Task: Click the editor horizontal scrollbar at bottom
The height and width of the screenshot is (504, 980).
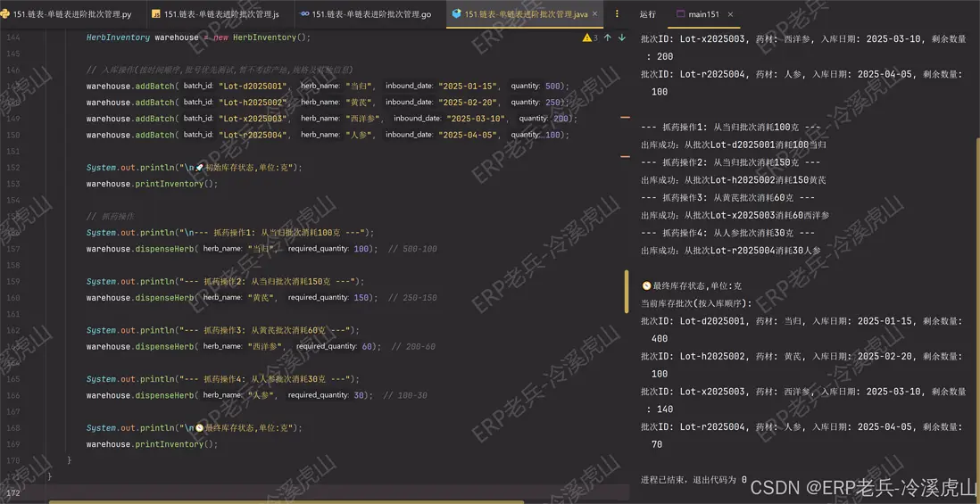Action: (287, 501)
